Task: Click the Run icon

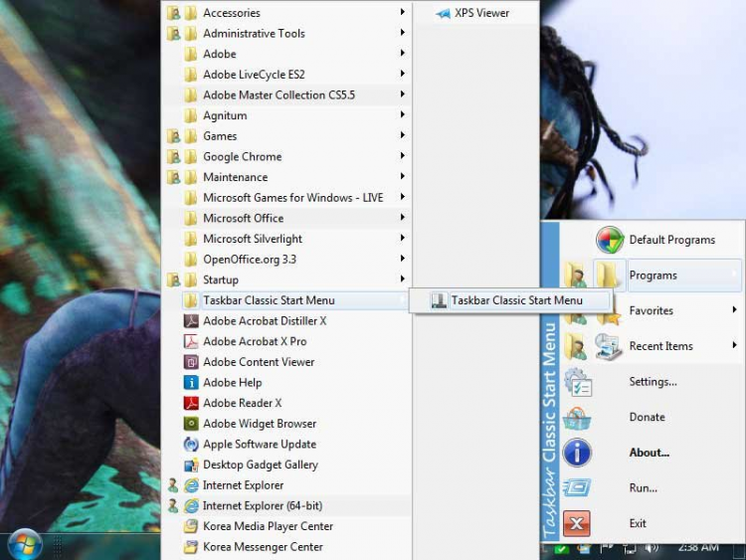Action: pyautogui.click(x=577, y=487)
